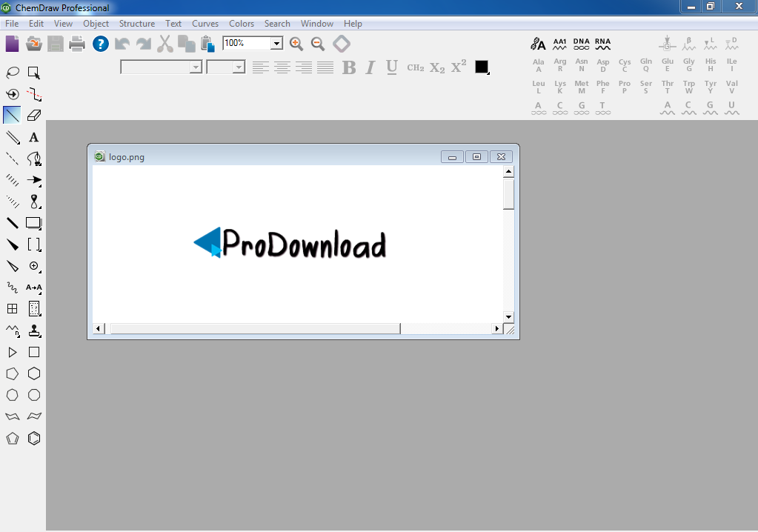This screenshot has width=758, height=532.
Task: Pick the Benzene ring tool
Action: click(x=34, y=438)
